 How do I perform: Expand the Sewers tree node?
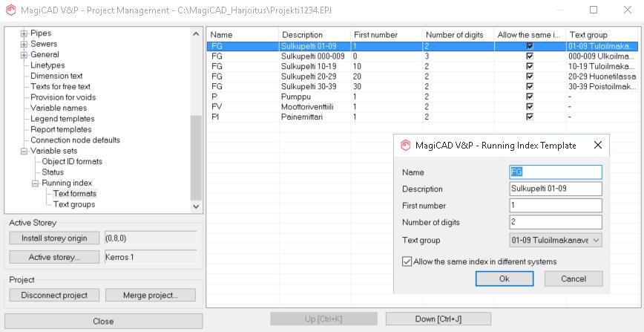pyautogui.click(x=24, y=44)
